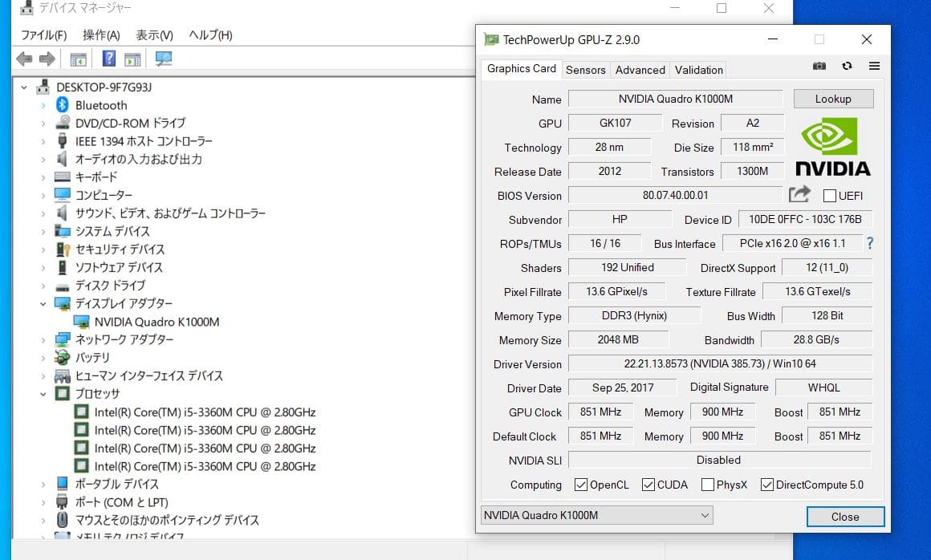Image resolution: width=931 pixels, height=560 pixels.
Task: Click the scan for hardware changes monitor icon
Action: coord(163,59)
